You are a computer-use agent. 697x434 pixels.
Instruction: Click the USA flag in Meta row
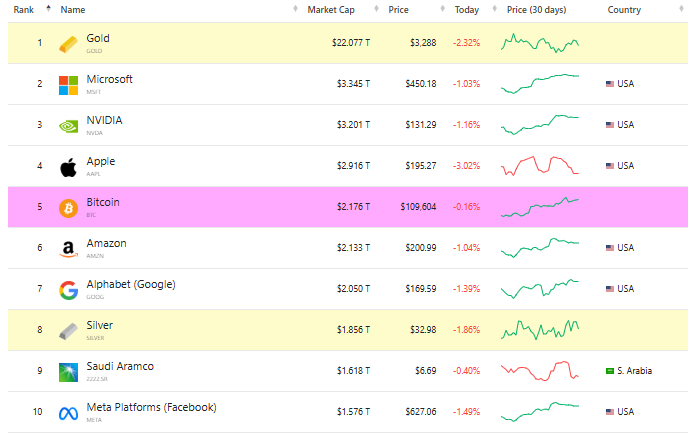pyautogui.click(x=610, y=412)
